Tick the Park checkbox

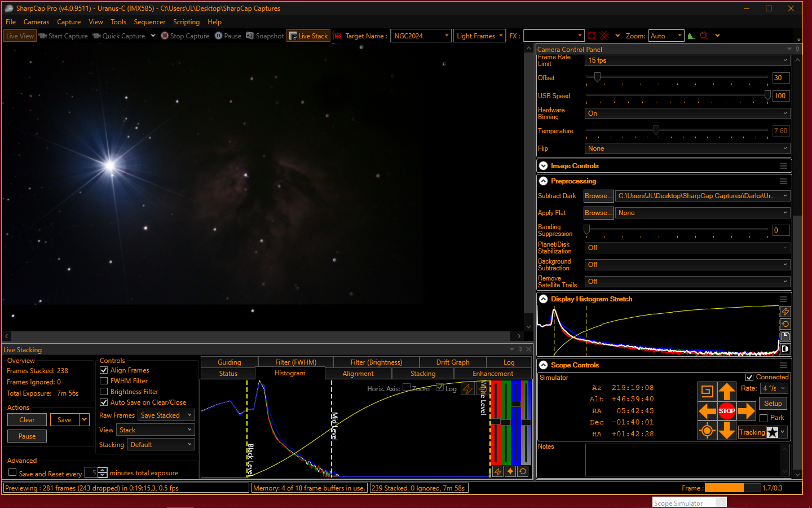tap(764, 418)
